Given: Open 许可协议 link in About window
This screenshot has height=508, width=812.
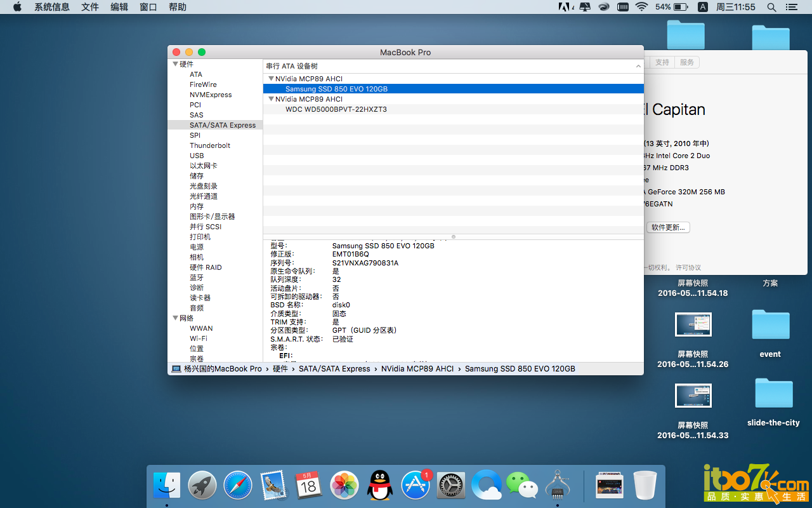Looking at the screenshot, I should (688, 268).
